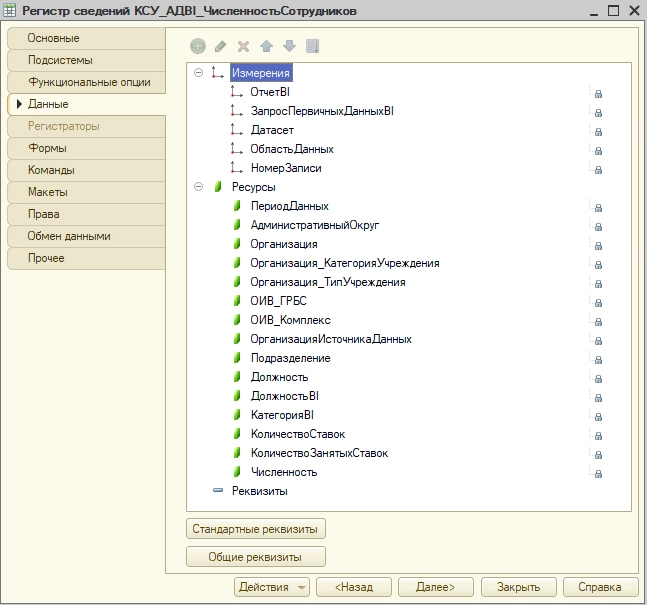Click the lock icon in the ПериодДанных row
The height and width of the screenshot is (605, 647).
click(598, 207)
